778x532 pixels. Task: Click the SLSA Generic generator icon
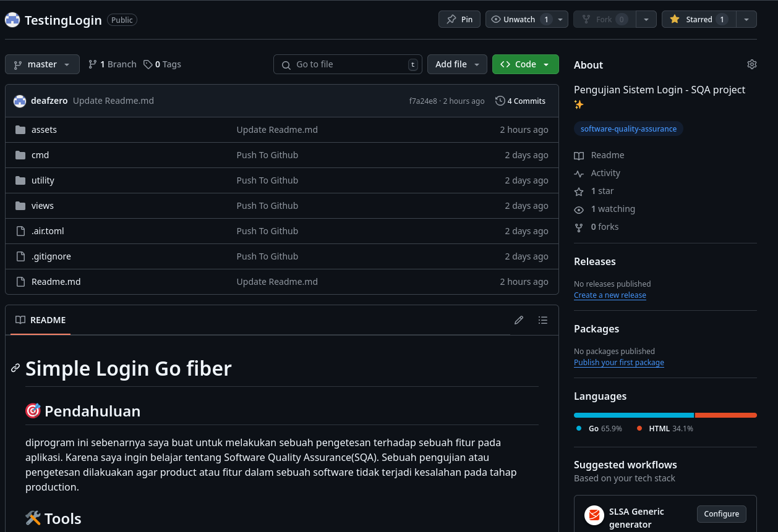(x=594, y=515)
